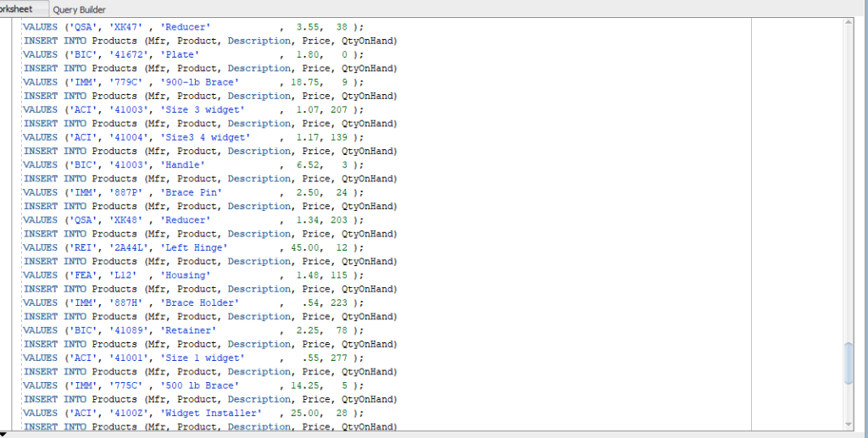This screenshot has width=868, height=438.
Task: Switch to the Query Builder tab
Action: coord(79,9)
